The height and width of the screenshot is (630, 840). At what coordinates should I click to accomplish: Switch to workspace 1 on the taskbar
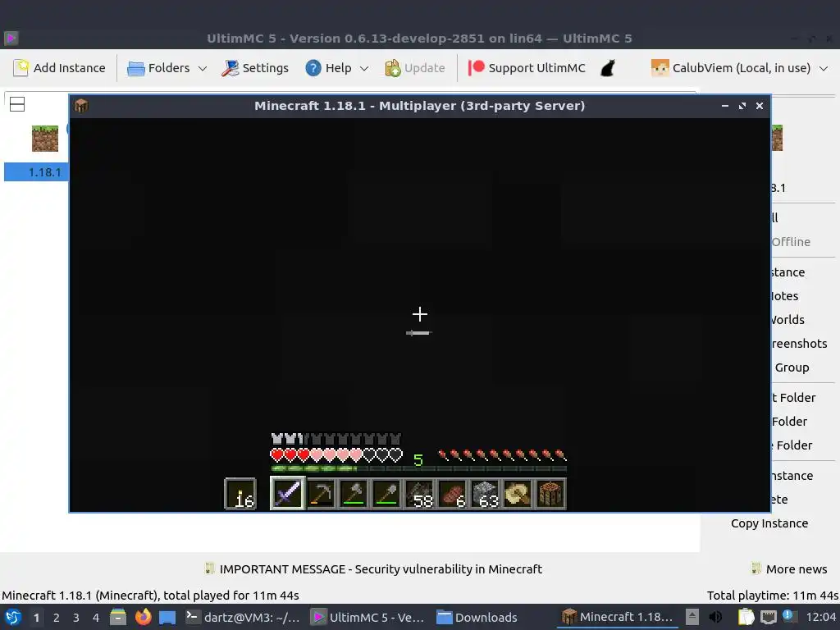pos(36,618)
